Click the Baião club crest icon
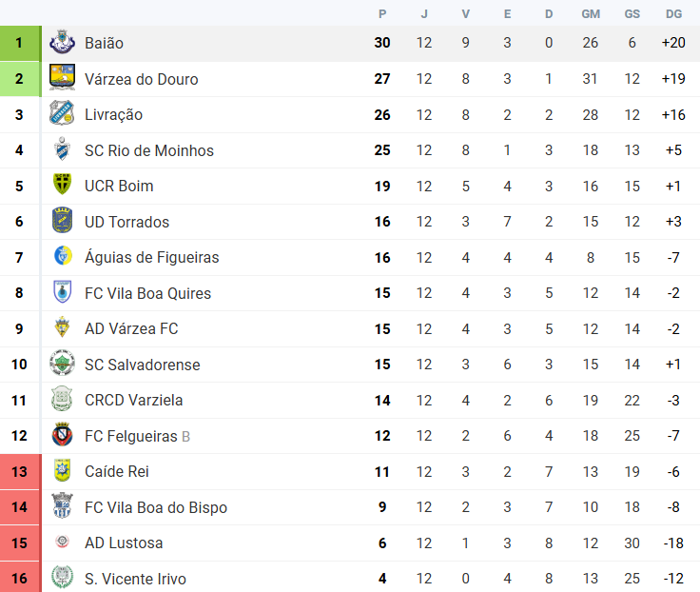700x592 pixels. coord(62,42)
